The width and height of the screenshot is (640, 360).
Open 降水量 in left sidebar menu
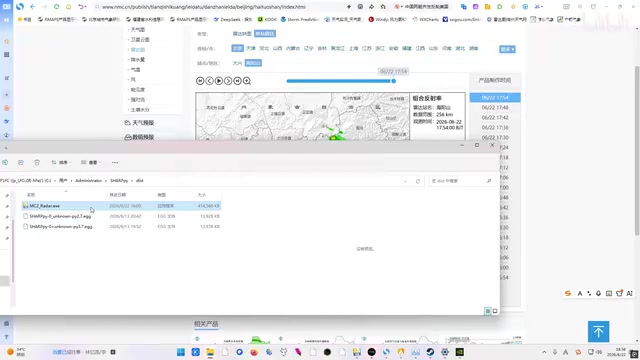click(x=138, y=60)
